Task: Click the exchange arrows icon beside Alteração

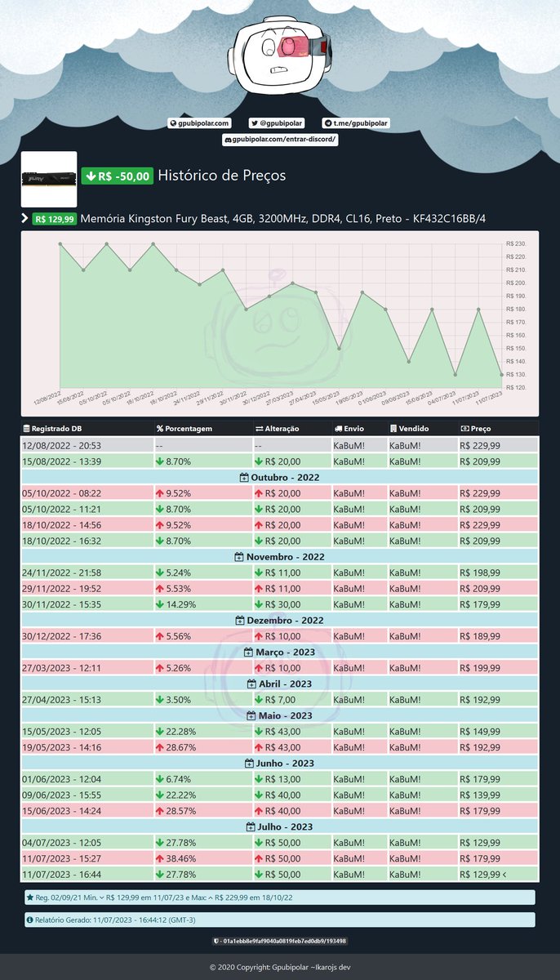Action: coord(259,428)
